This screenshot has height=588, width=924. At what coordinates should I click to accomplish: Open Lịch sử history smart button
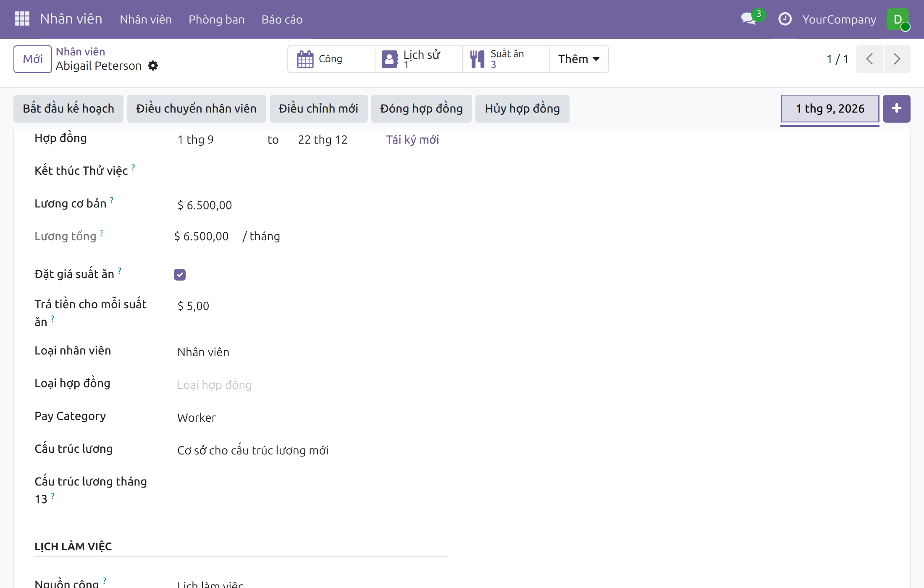pyautogui.click(x=419, y=59)
